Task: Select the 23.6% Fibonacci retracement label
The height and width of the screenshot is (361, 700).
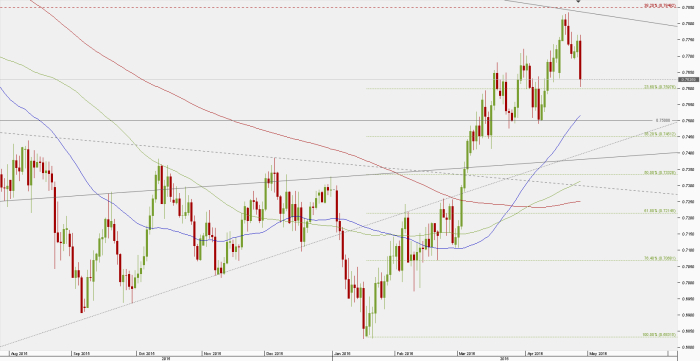Action: [x=660, y=87]
